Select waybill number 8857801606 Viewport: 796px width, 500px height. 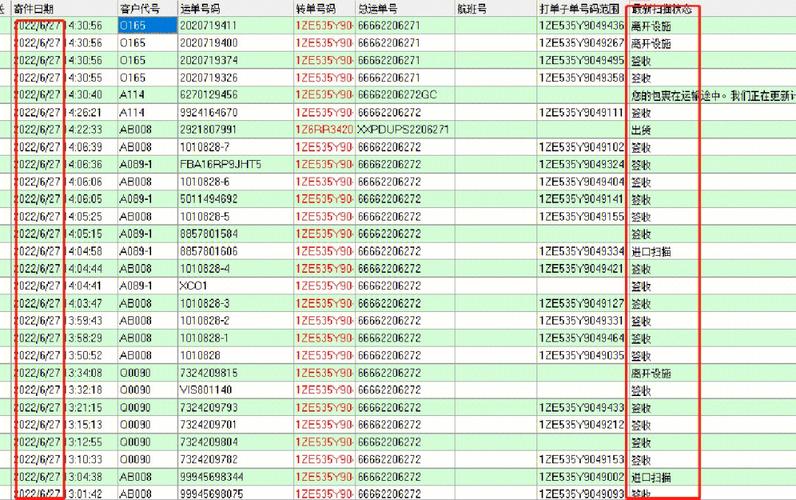(209, 251)
